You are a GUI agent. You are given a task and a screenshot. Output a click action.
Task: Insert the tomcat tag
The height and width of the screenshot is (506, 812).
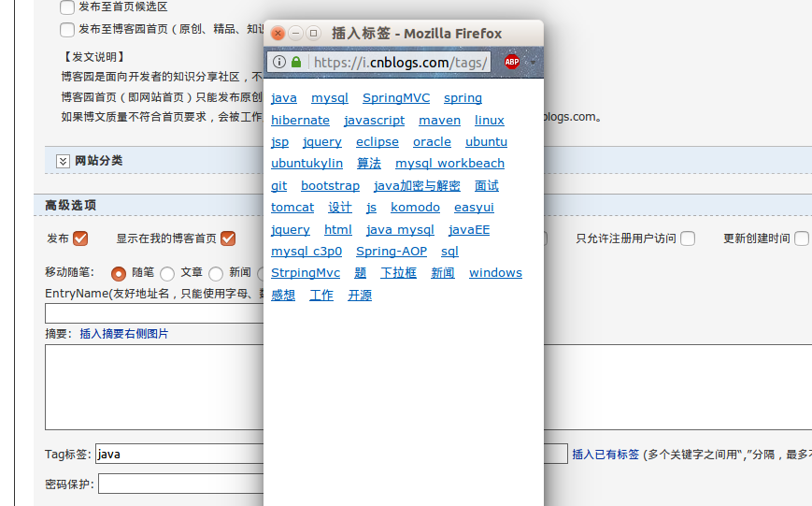click(x=292, y=208)
